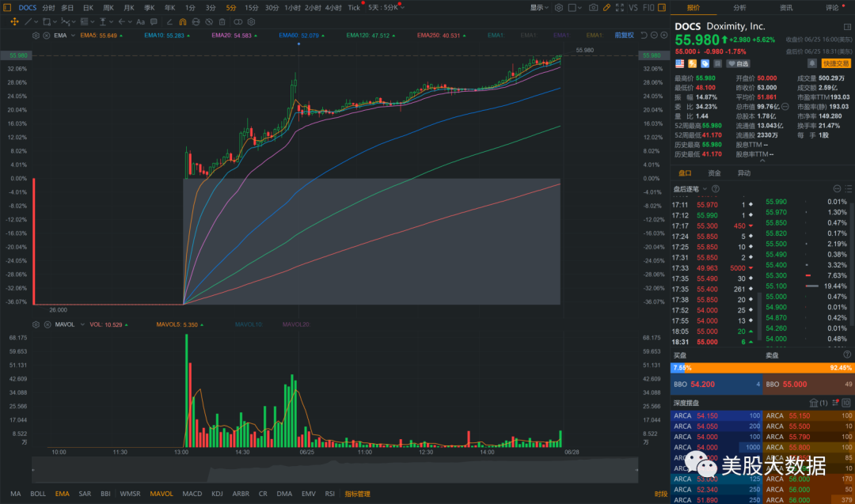The height and width of the screenshot is (504, 855).
Task: Click the chart overview navigator strip
Action: (x=335, y=470)
